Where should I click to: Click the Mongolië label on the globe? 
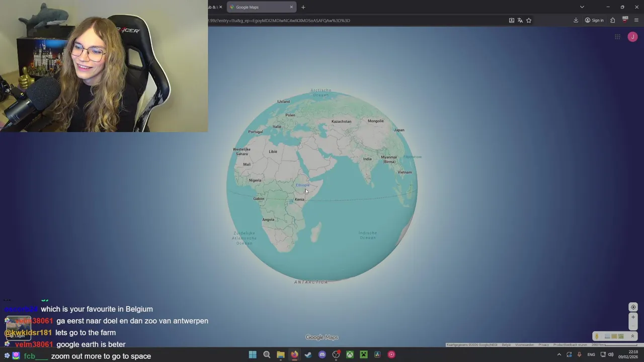(x=375, y=121)
